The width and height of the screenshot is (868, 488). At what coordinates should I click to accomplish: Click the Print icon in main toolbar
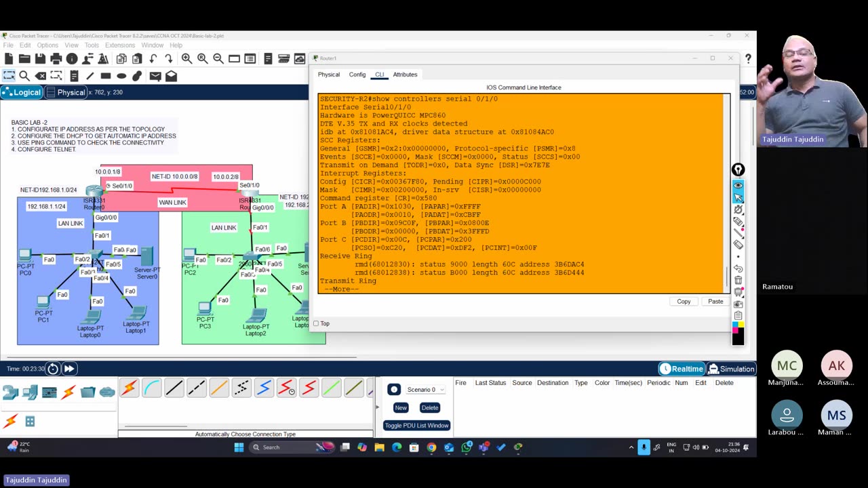click(x=56, y=59)
